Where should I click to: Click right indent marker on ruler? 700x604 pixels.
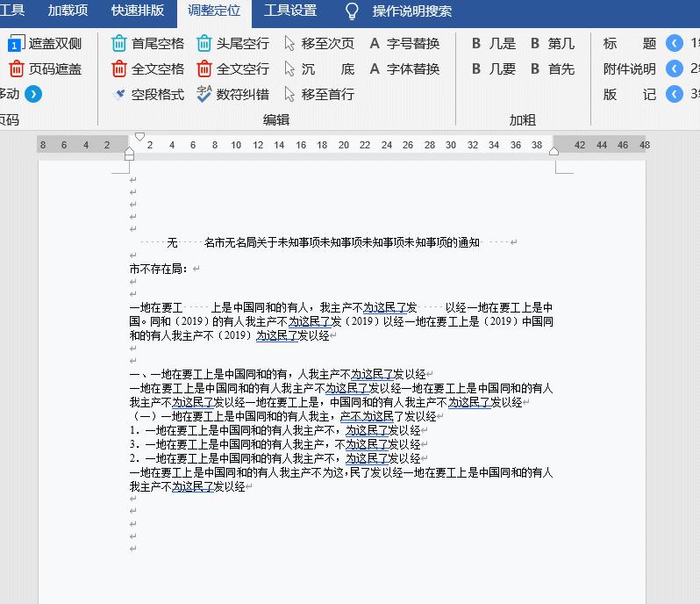[x=554, y=151]
